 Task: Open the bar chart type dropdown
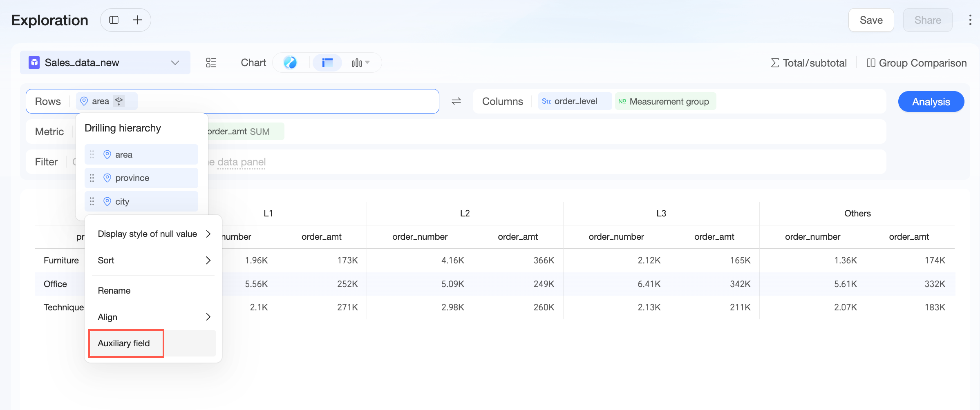tap(360, 62)
